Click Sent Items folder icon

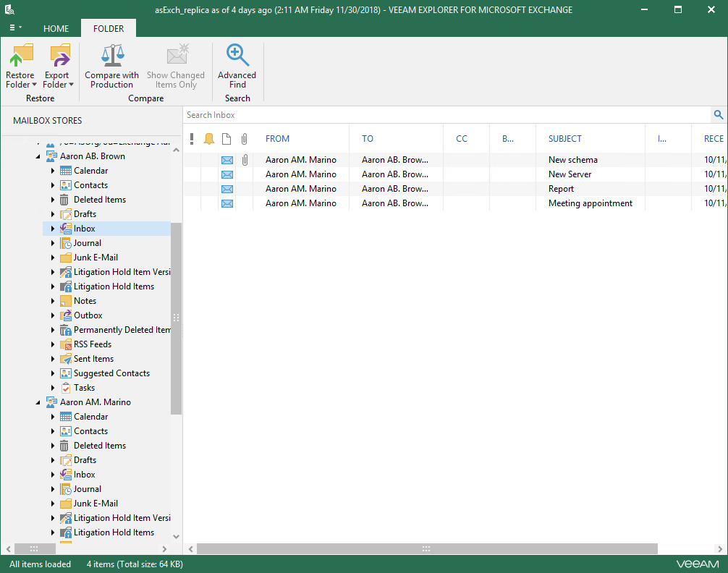66,359
